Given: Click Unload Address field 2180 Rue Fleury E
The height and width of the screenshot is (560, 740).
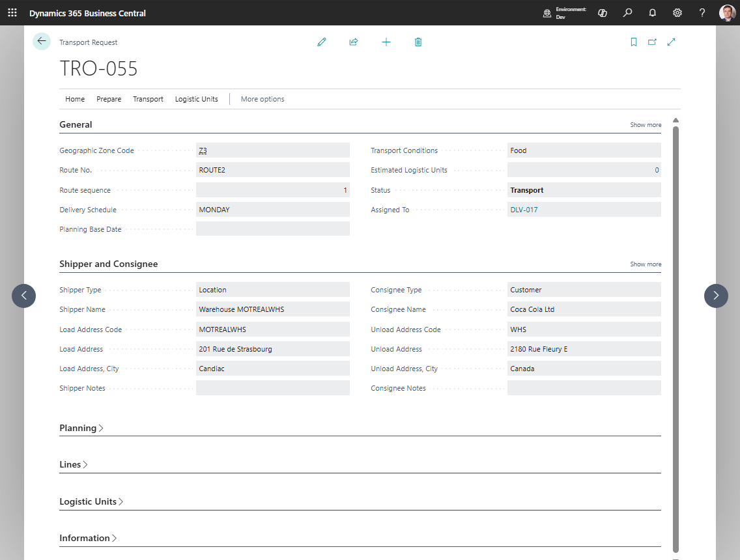Looking at the screenshot, I should click(584, 349).
